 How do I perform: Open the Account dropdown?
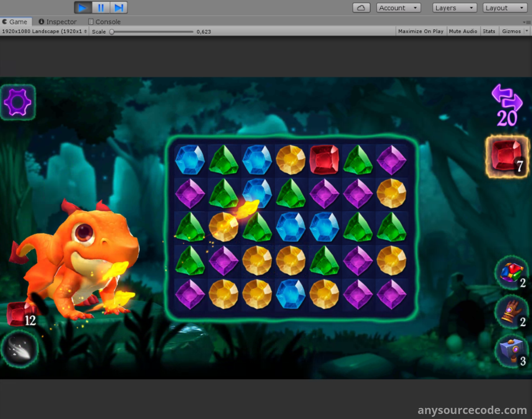(x=398, y=8)
